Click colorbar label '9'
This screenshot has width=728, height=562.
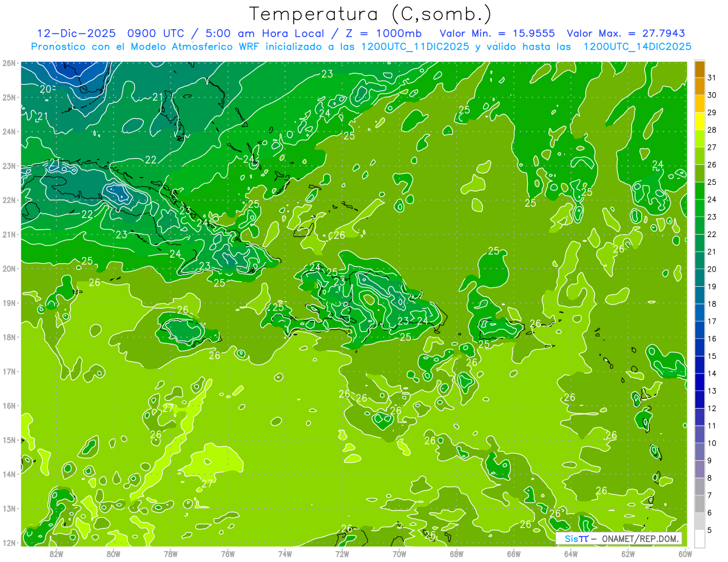click(710, 461)
